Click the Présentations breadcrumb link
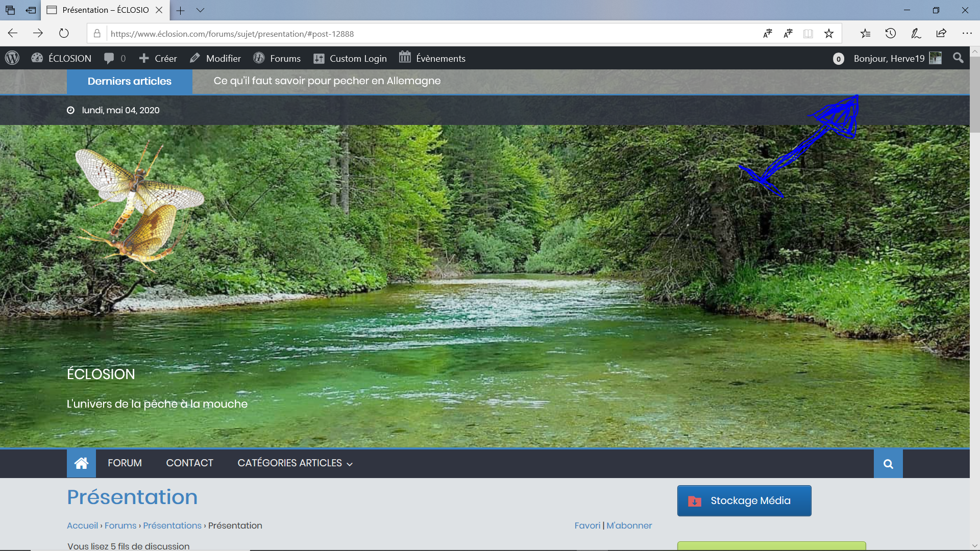 tap(172, 525)
